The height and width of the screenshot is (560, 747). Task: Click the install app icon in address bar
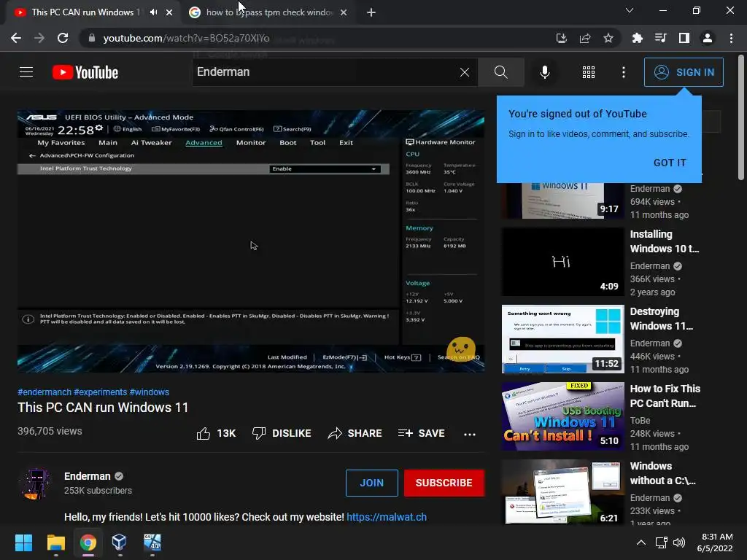coord(562,38)
